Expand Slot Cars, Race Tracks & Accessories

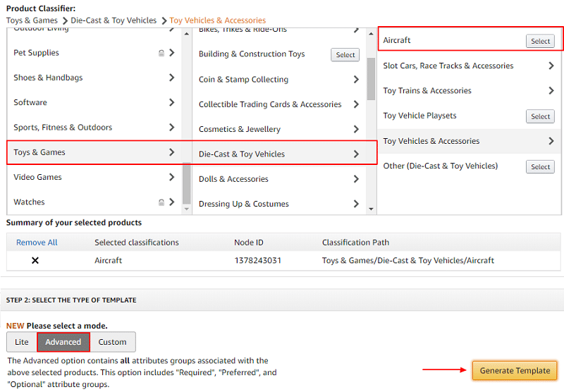(x=551, y=66)
